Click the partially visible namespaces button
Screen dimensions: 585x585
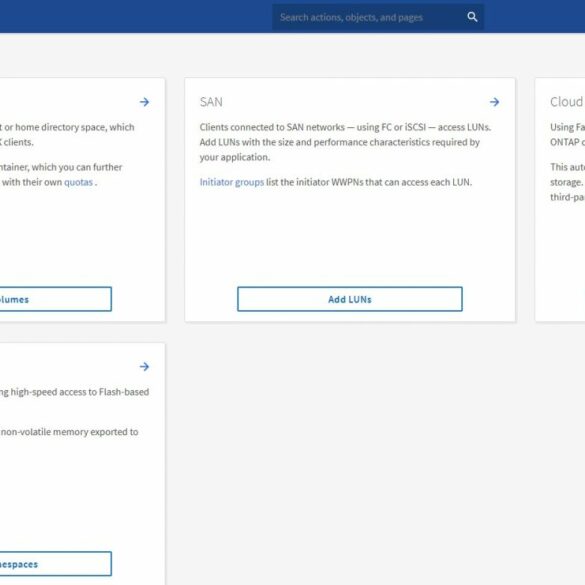(55, 564)
